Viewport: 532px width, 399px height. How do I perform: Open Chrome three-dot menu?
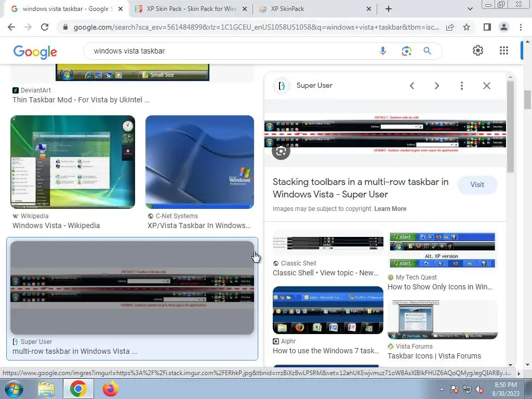(x=521, y=27)
